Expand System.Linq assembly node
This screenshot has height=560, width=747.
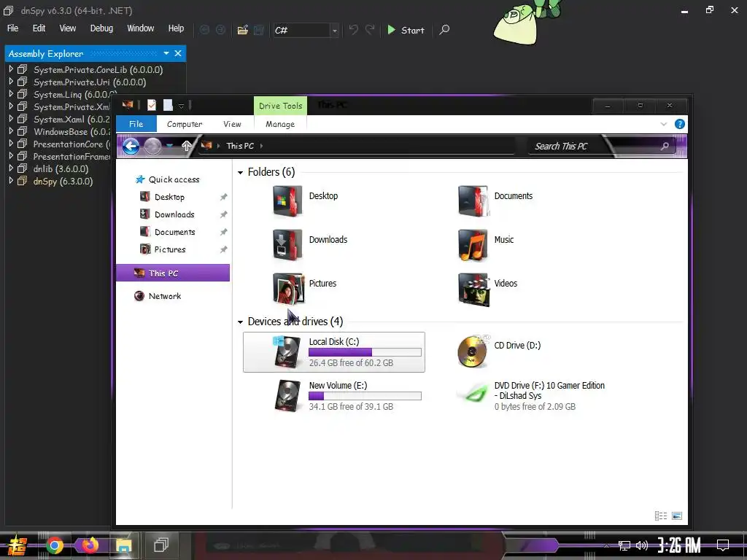tap(11, 94)
